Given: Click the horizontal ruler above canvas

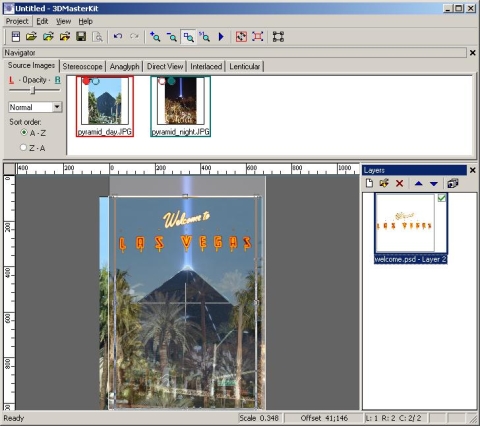Looking at the screenshot, I should (x=188, y=169).
